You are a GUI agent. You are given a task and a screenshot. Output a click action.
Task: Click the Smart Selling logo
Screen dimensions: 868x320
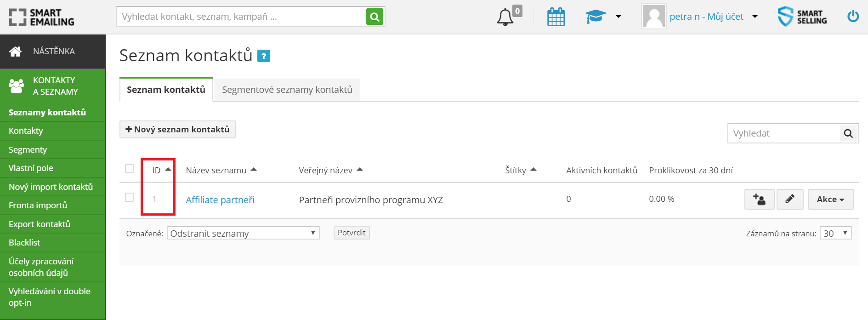802,17
